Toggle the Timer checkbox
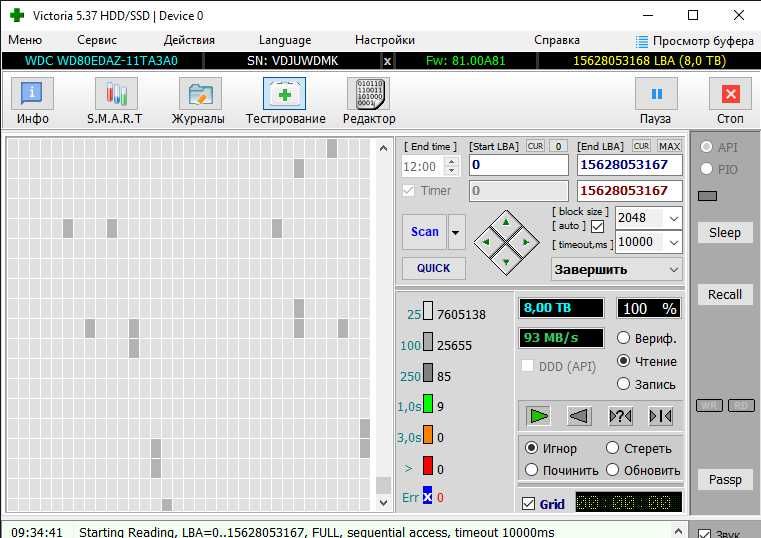The width and height of the screenshot is (761, 538). pyautogui.click(x=409, y=191)
